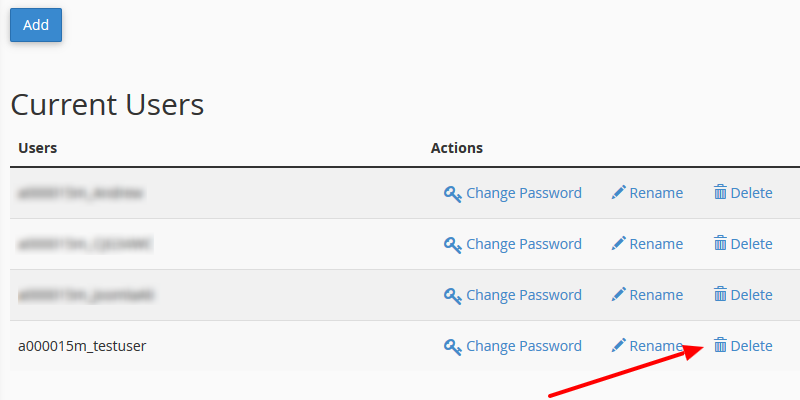The image size is (800, 400).
Task: Click trash icon in second user row
Action: tap(720, 244)
